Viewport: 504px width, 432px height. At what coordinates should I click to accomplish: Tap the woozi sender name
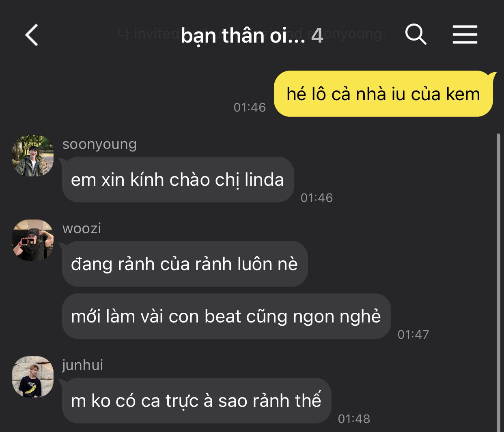(82, 228)
